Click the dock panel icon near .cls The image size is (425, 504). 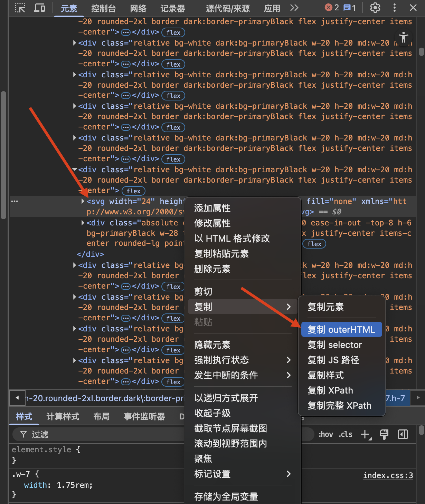tap(403, 434)
